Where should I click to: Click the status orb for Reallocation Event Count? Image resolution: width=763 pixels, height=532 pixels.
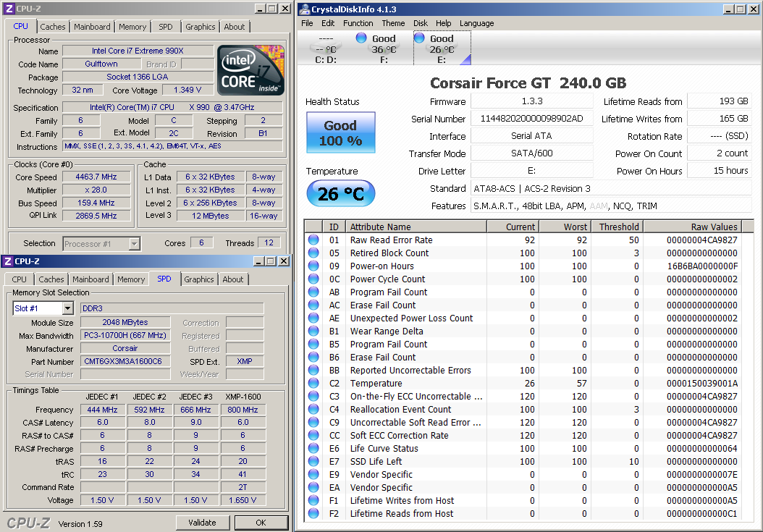(313, 410)
